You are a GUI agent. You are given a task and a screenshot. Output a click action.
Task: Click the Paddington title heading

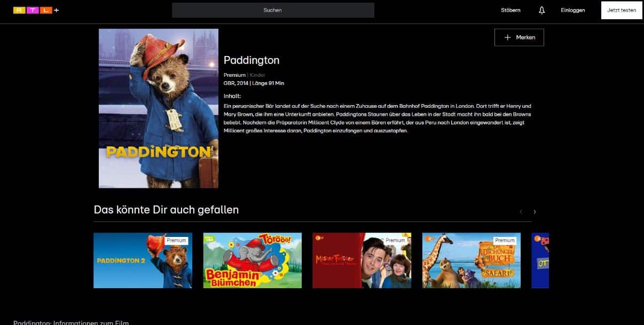(x=252, y=60)
